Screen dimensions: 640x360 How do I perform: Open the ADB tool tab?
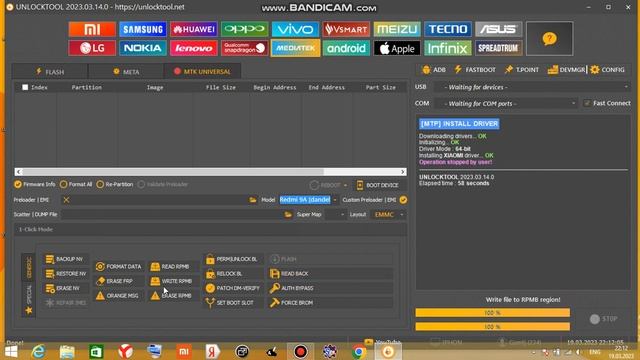(x=433, y=70)
